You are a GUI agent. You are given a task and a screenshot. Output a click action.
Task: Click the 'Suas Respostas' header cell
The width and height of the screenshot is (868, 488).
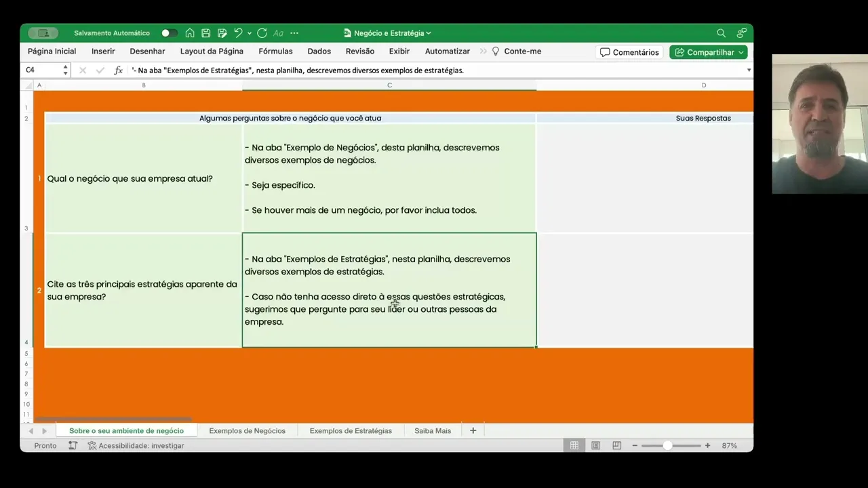tap(645, 118)
